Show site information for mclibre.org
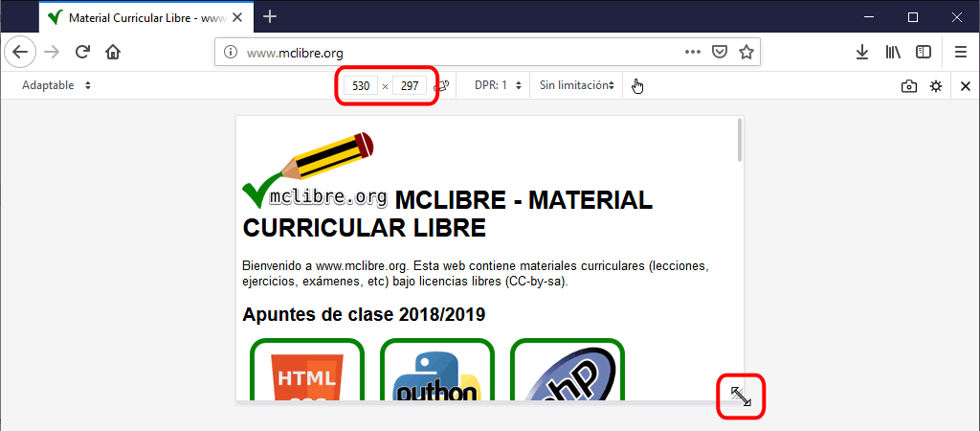980x431 pixels. coord(231,53)
